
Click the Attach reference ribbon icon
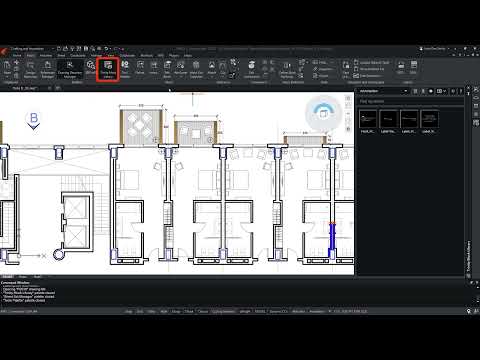(x=212, y=68)
